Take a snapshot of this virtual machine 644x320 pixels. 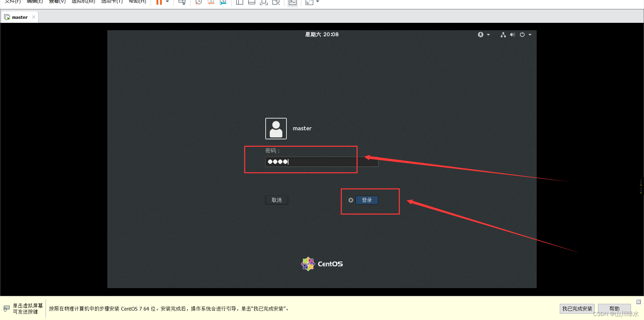coord(198,2)
